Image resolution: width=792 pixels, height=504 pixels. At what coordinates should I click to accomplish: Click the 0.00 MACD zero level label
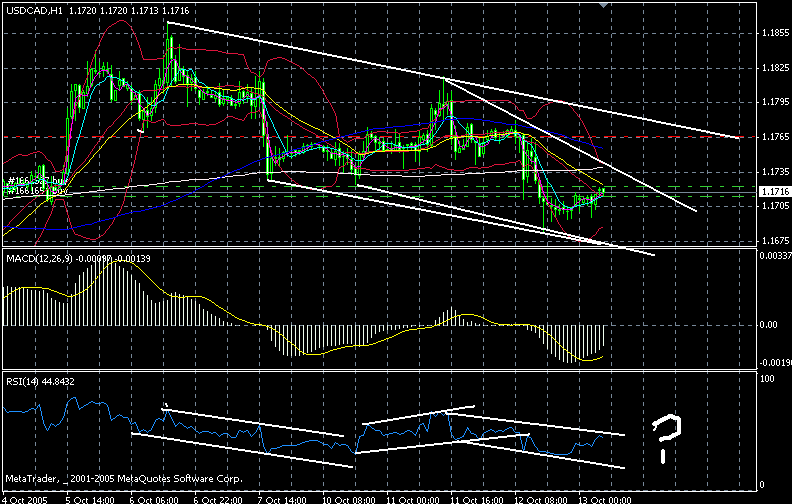[x=769, y=325]
